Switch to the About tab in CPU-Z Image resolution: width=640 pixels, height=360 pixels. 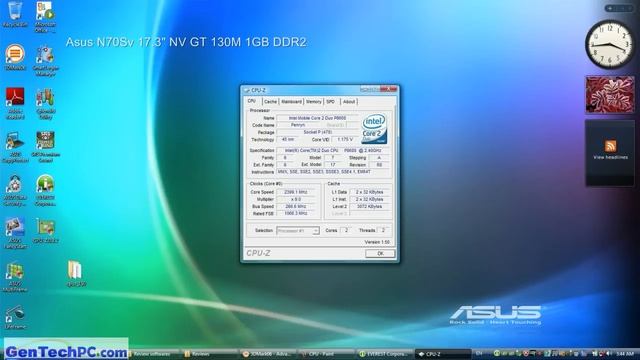click(x=349, y=102)
